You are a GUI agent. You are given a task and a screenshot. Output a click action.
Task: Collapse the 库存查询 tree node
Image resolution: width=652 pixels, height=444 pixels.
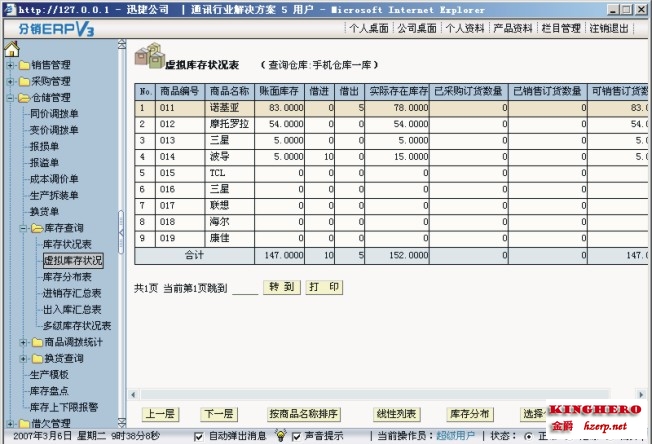point(24,228)
